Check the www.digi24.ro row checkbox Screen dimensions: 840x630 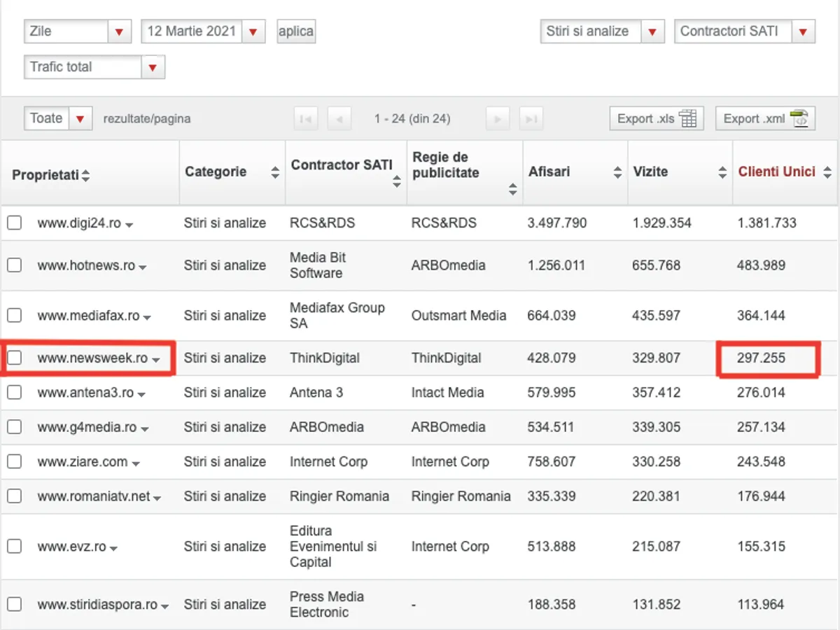[x=15, y=223]
